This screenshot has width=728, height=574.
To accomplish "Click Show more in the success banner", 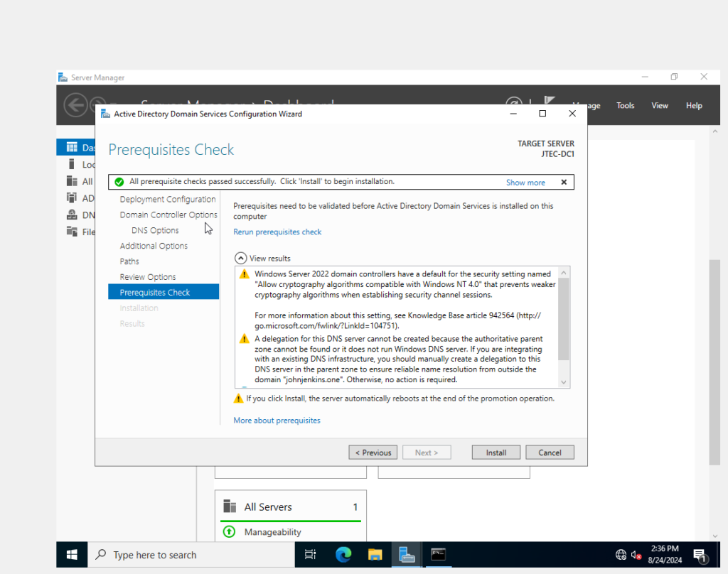I will 525,183.
